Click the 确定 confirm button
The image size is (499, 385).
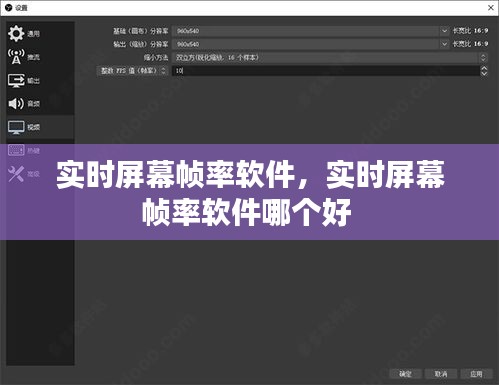click(x=405, y=374)
